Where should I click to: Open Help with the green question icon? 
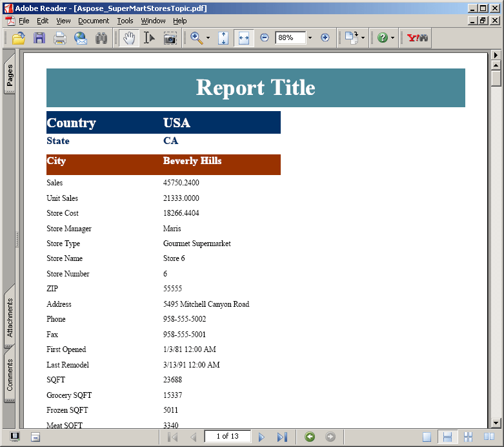383,37
